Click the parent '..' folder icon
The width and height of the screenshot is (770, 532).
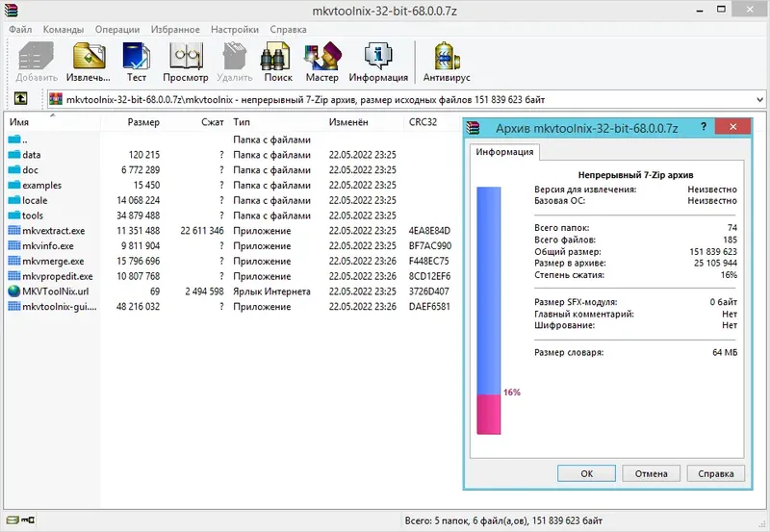(14, 139)
